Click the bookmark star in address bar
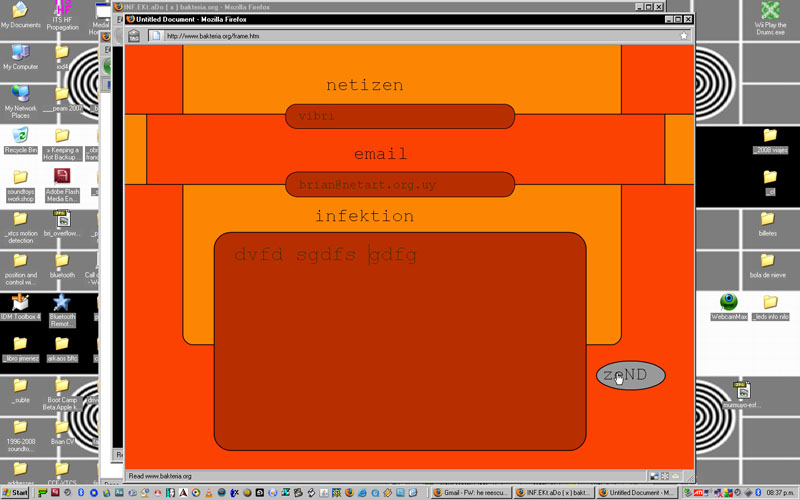The image size is (800, 500). point(684,36)
